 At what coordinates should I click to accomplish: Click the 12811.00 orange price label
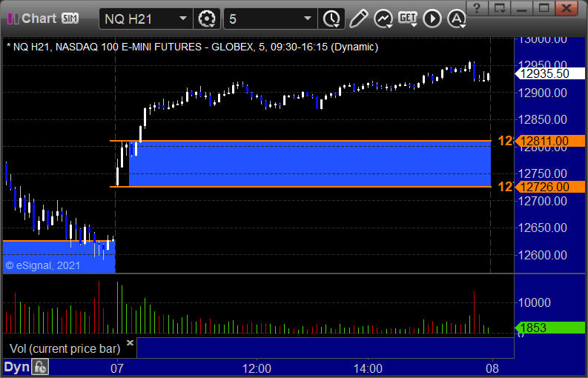pyautogui.click(x=550, y=141)
